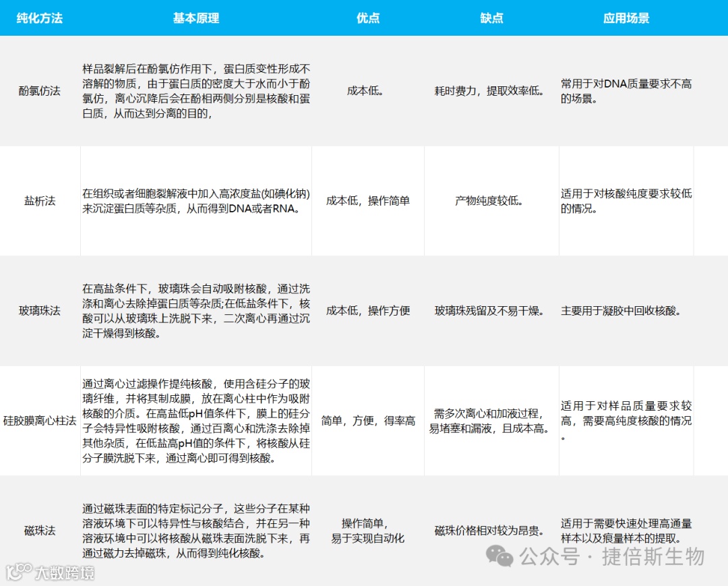Image resolution: width=728 pixels, height=586 pixels.
Task: Click the 缺点 column header
Action: pos(491,18)
